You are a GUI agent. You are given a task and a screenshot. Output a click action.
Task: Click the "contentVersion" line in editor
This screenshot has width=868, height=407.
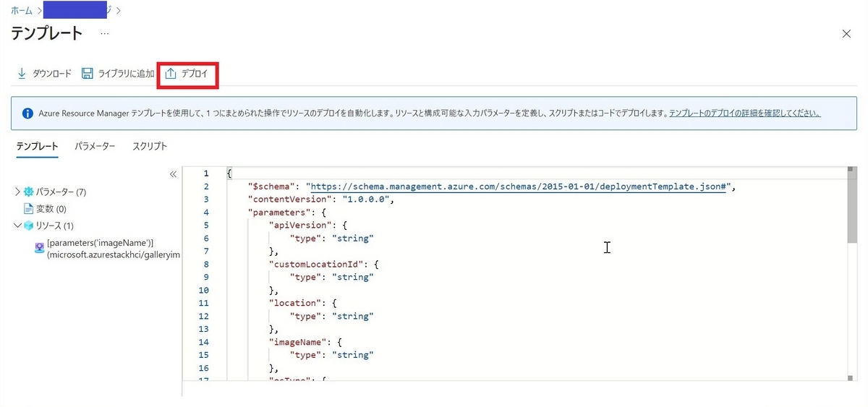click(x=322, y=200)
